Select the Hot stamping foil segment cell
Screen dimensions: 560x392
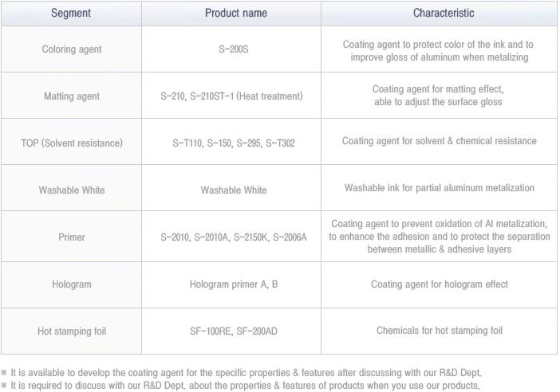[72, 331]
